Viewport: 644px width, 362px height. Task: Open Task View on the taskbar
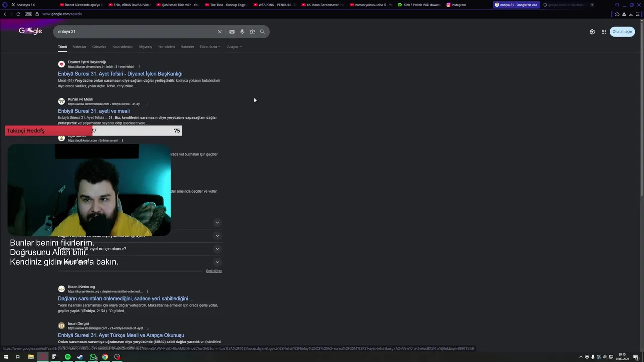tap(18, 357)
